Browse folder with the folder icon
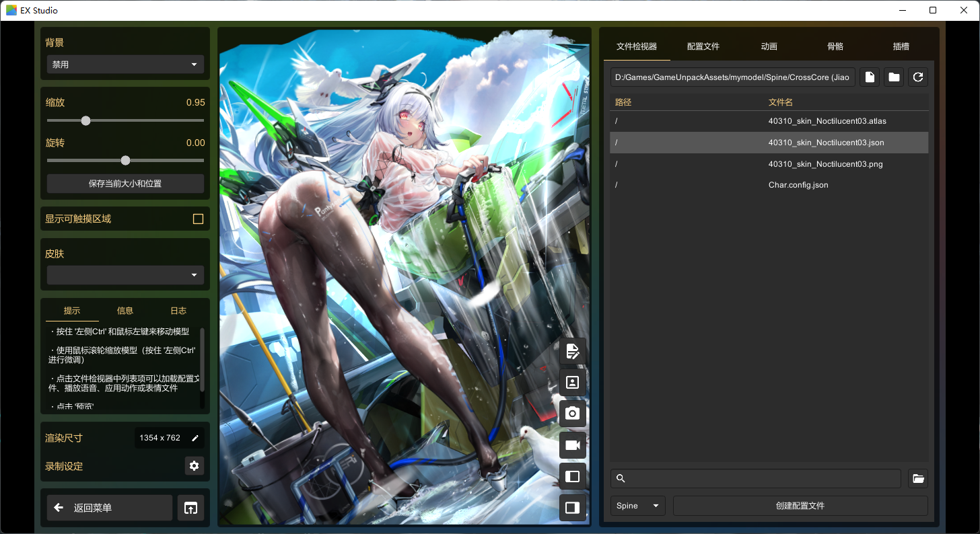This screenshot has height=534, width=980. tap(894, 77)
